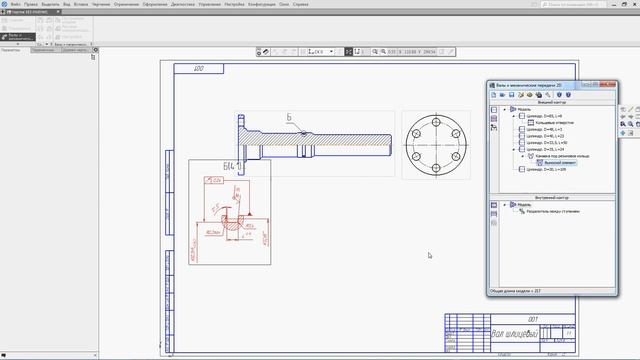
Task: Open the Файл menu
Action: pyautogui.click(x=16, y=4)
